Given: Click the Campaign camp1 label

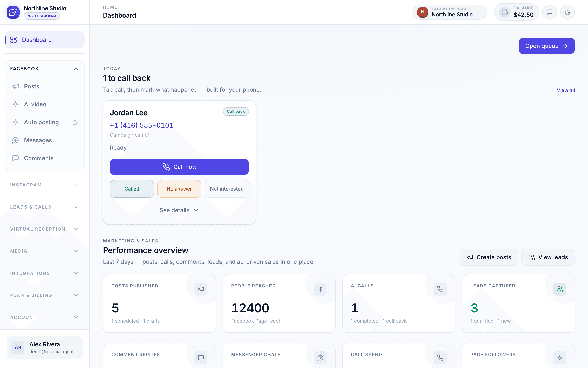Looking at the screenshot, I should (x=129, y=135).
